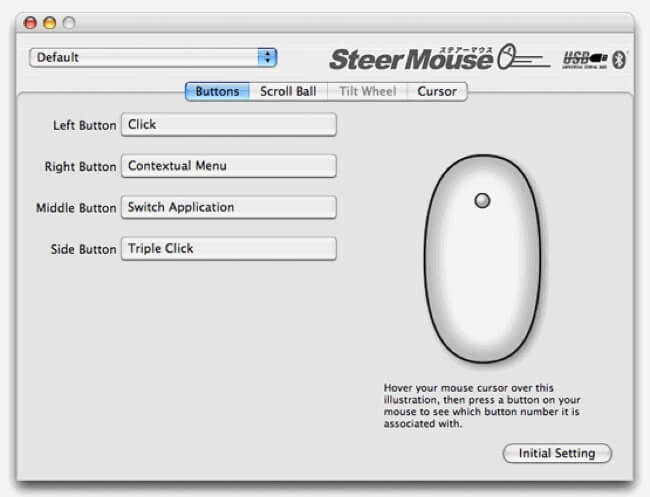The height and width of the screenshot is (497, 650).
Task: Click the SteerMouse logo
Action: (439, 57)
